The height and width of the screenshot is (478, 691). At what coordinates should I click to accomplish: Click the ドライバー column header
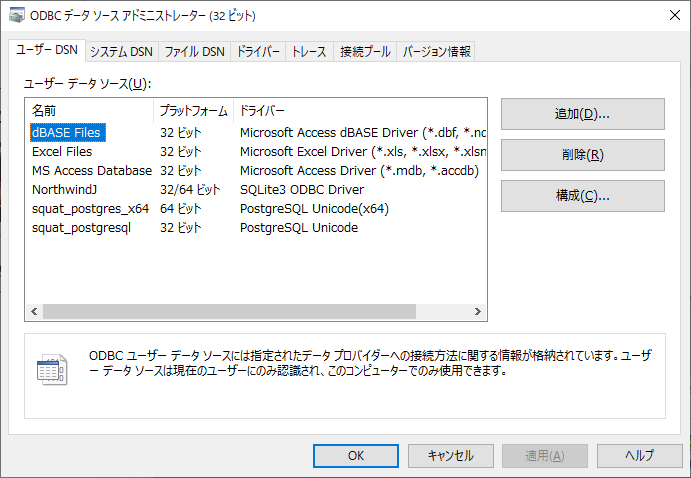click(x=263, y=109)
